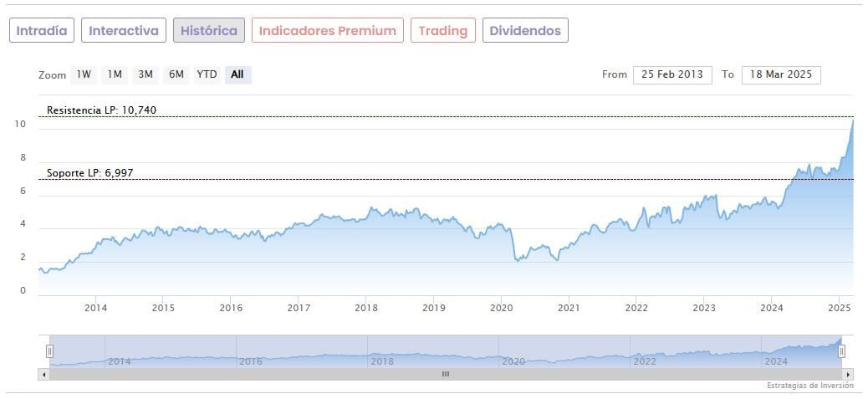Set zoom range to 1M
This screenshot has width=868, height=399.
115,74
